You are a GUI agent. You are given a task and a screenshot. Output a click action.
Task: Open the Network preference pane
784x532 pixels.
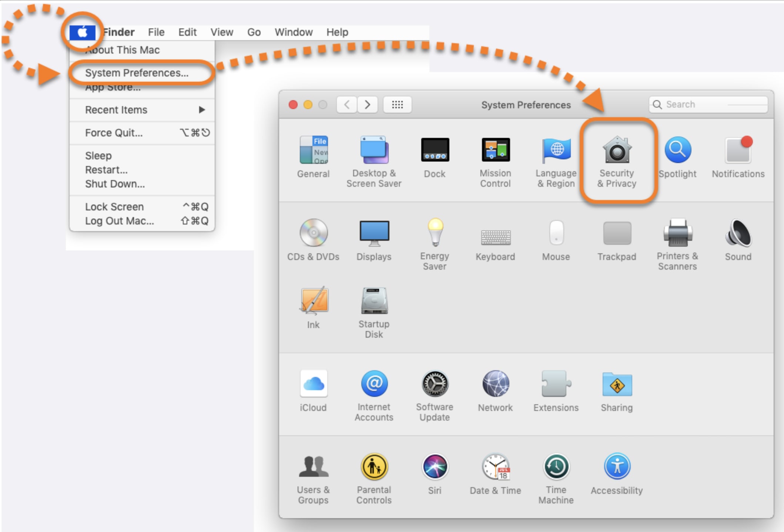[x=495, y=384]
